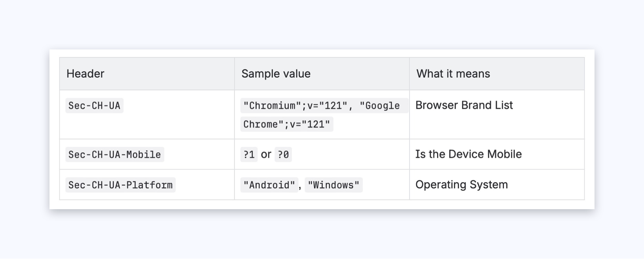The height and width of the screenshot is (259, 644).
Task: Click the "What it means" column heading
Action: [453, 74]
